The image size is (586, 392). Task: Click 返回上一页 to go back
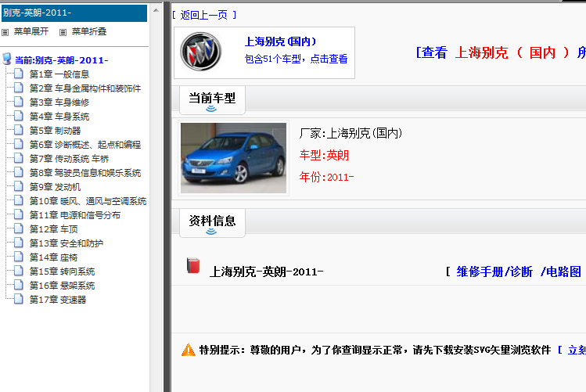pos(203,15)
